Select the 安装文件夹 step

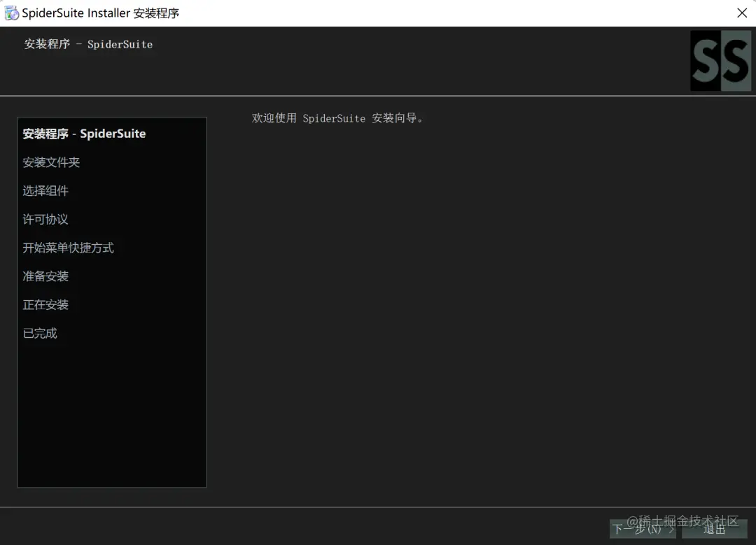pyautogui.click(x=51, y=162)
